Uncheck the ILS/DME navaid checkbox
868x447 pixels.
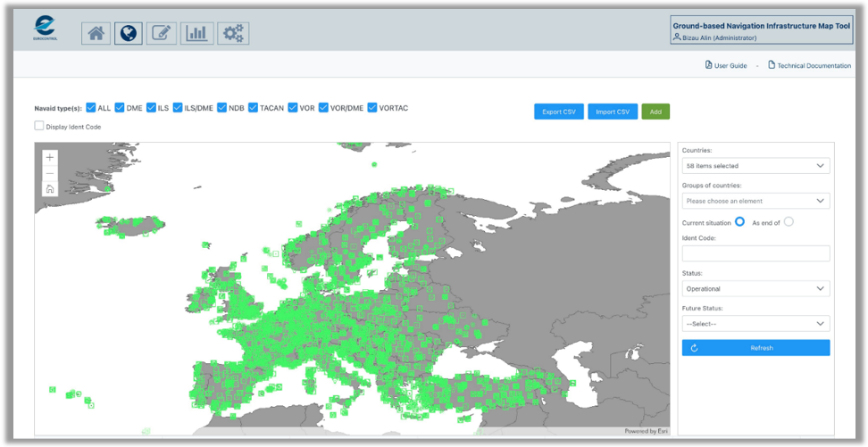pos(178,108)
